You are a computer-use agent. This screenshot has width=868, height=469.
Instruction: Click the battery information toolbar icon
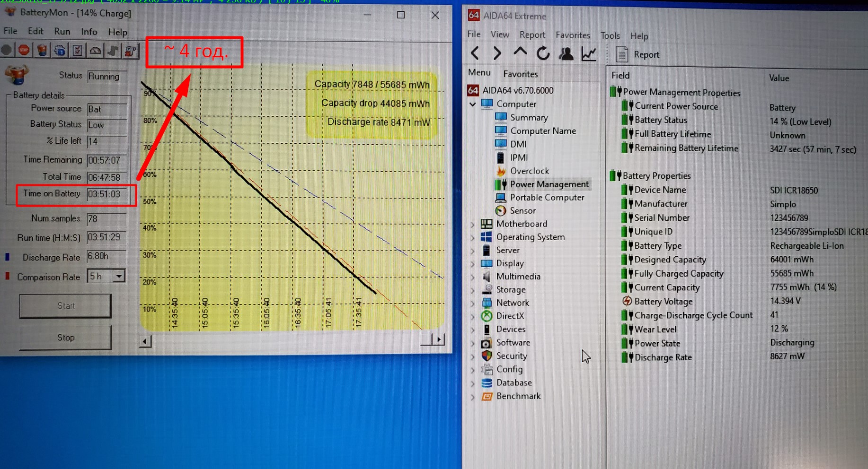pos(42,50)
